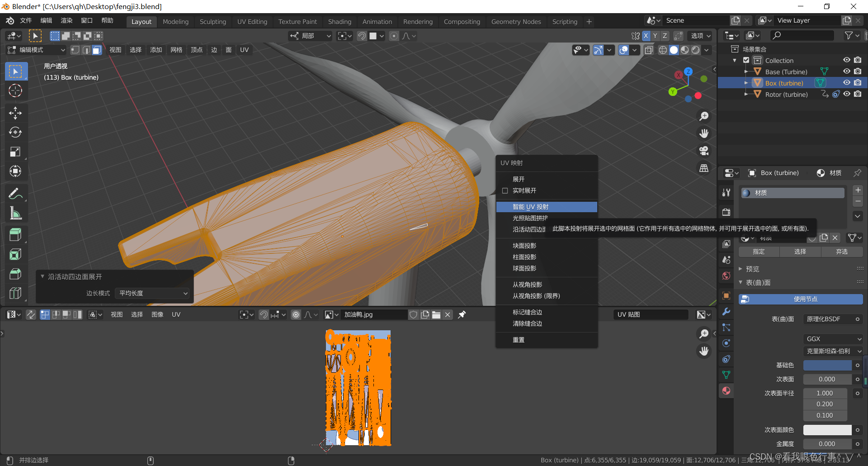Click the 金属度 value field

click(x=827, y=444)
